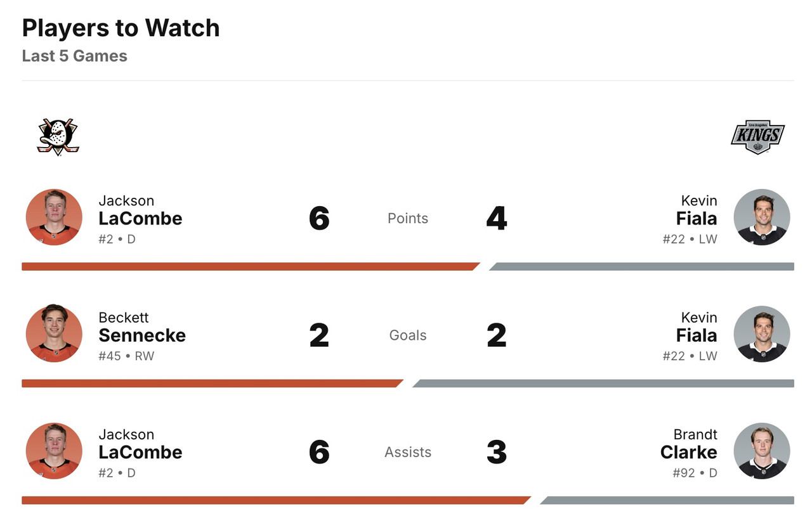Select Kevin Fiala's photo in Goals row
This screenshot has height=523, width=812.
(x=761, y=334)
